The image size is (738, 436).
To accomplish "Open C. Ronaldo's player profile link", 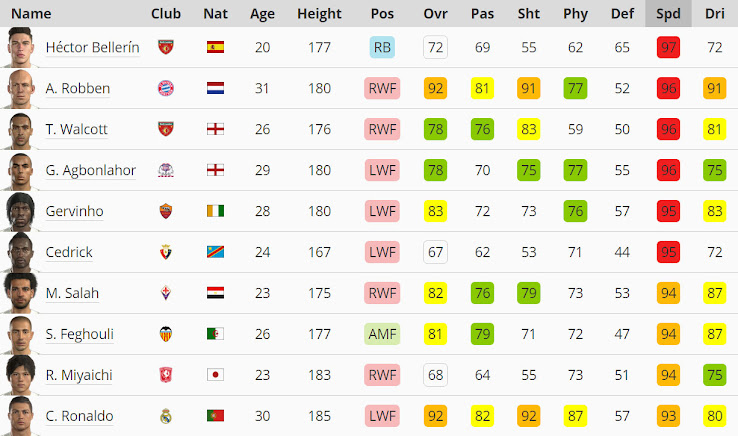I will (x=79, y=416).
